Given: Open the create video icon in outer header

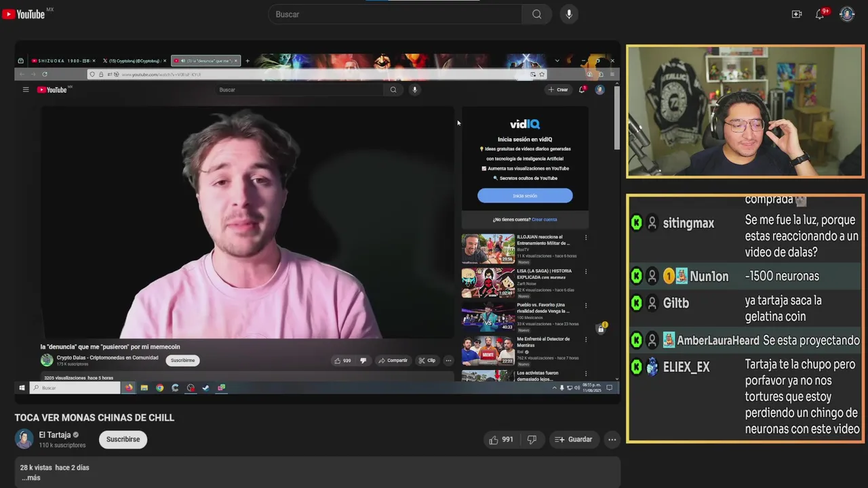Looking at the screenshot, I should coord(797,14).
